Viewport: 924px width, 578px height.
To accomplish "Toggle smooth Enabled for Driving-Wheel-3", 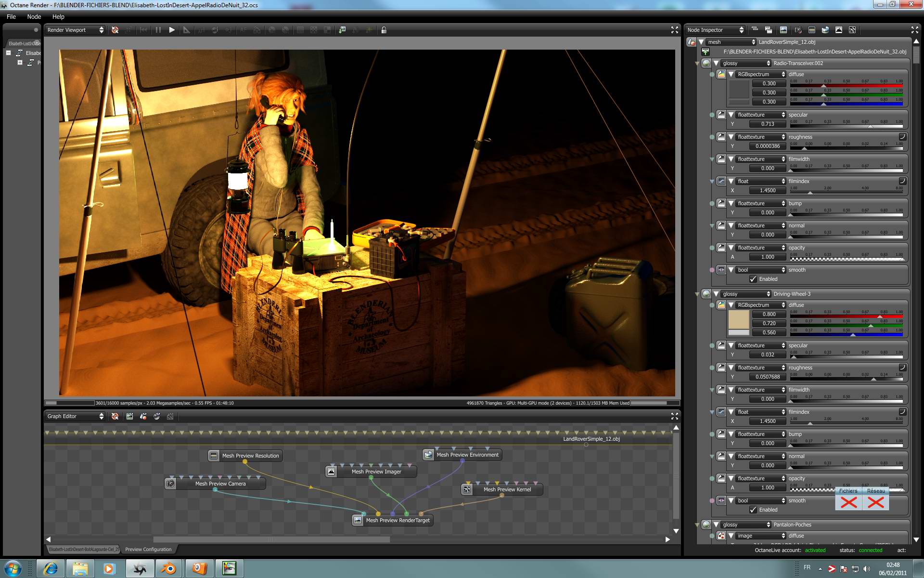I will 753,510.
